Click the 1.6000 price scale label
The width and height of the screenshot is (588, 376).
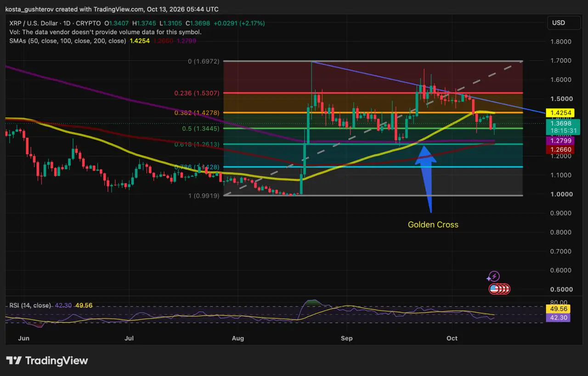(560, 80)
